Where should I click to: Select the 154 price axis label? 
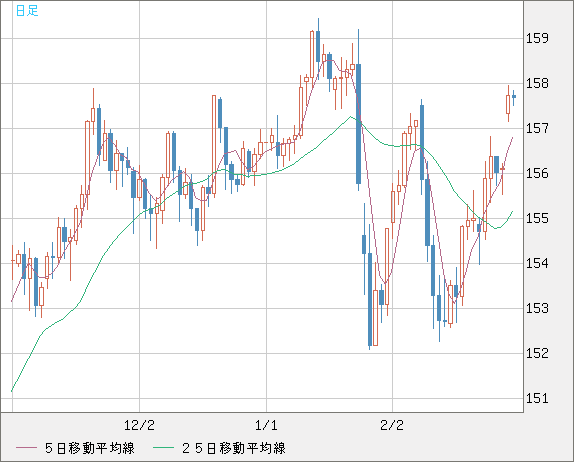point(537,263)
